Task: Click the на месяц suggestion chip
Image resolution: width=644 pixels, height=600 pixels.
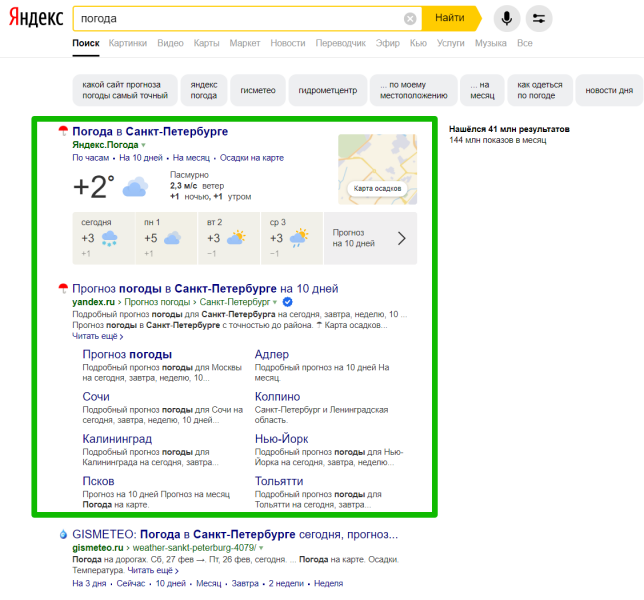Action: tap(482, 90)
